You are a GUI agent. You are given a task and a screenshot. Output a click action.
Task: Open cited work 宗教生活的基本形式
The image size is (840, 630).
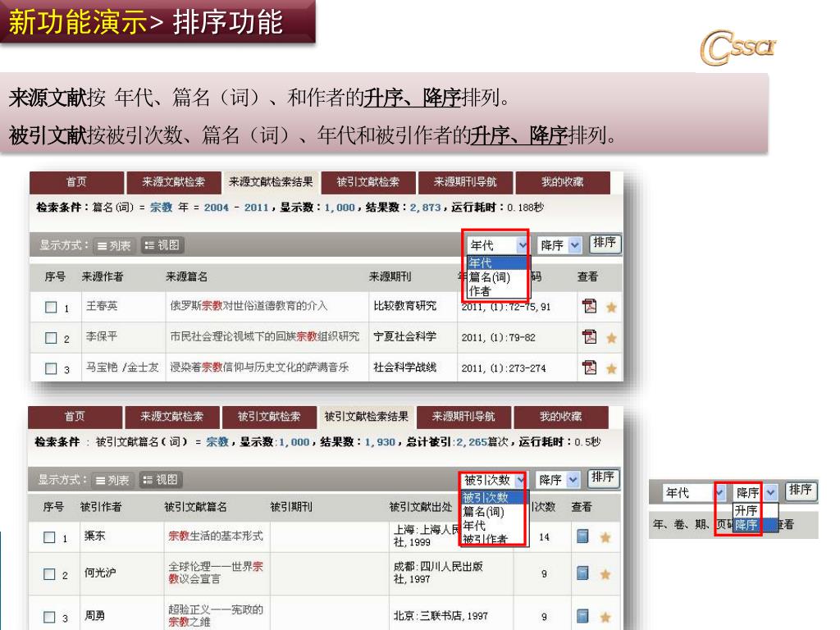tap(216, 536)
